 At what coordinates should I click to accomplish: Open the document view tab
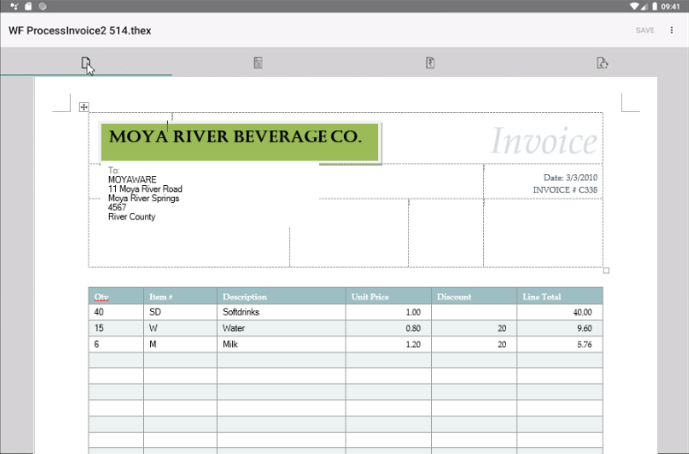[86, 63]
